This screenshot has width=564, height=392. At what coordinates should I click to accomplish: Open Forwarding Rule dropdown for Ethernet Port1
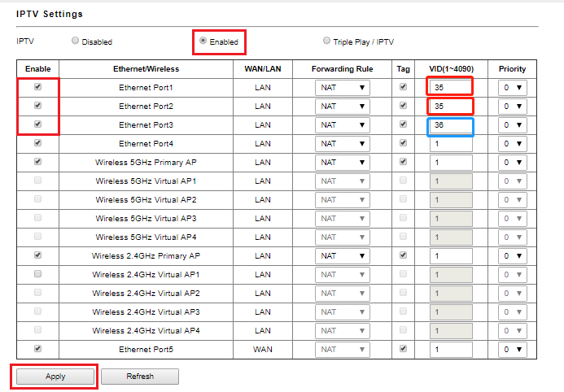tap(343, 88)
